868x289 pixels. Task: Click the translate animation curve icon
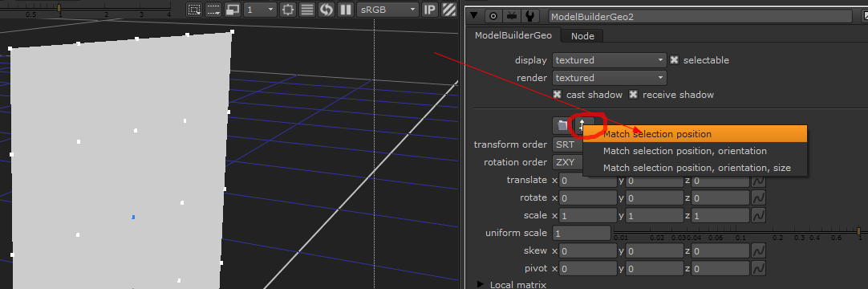point(758,181)
